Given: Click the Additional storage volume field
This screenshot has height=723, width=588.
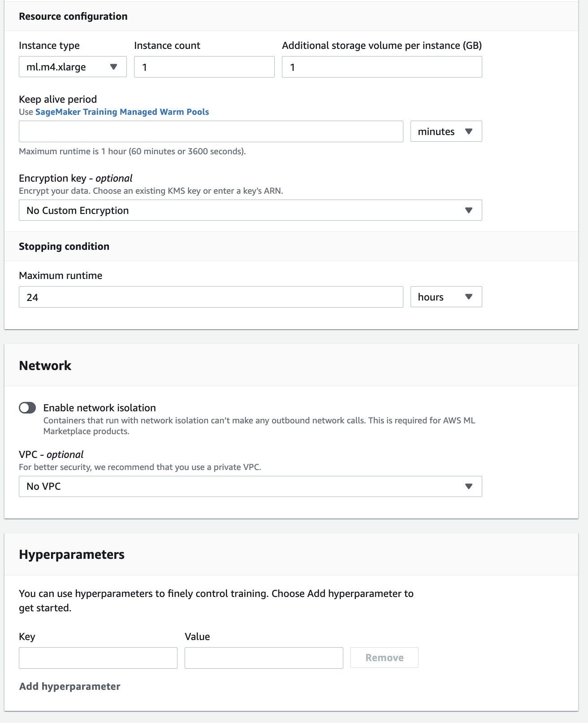Looking at the screenshot, I should click(x=381, y=67).
